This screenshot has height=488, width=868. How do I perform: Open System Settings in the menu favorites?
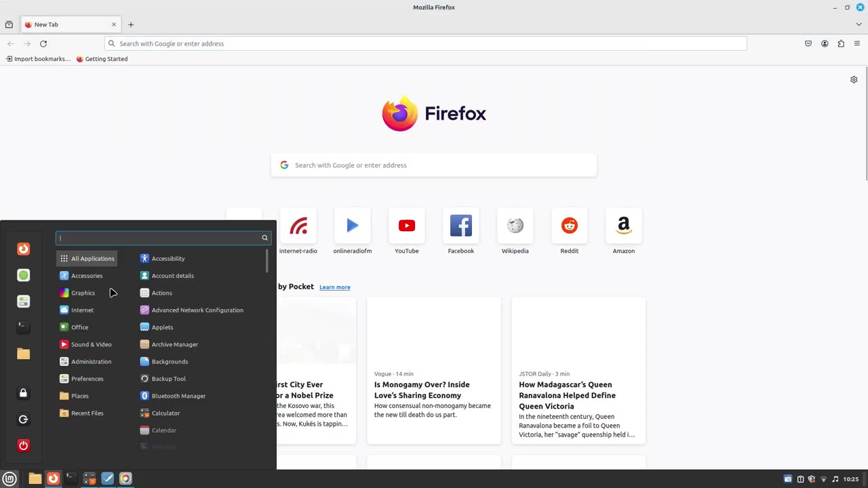tap(23, 301)
